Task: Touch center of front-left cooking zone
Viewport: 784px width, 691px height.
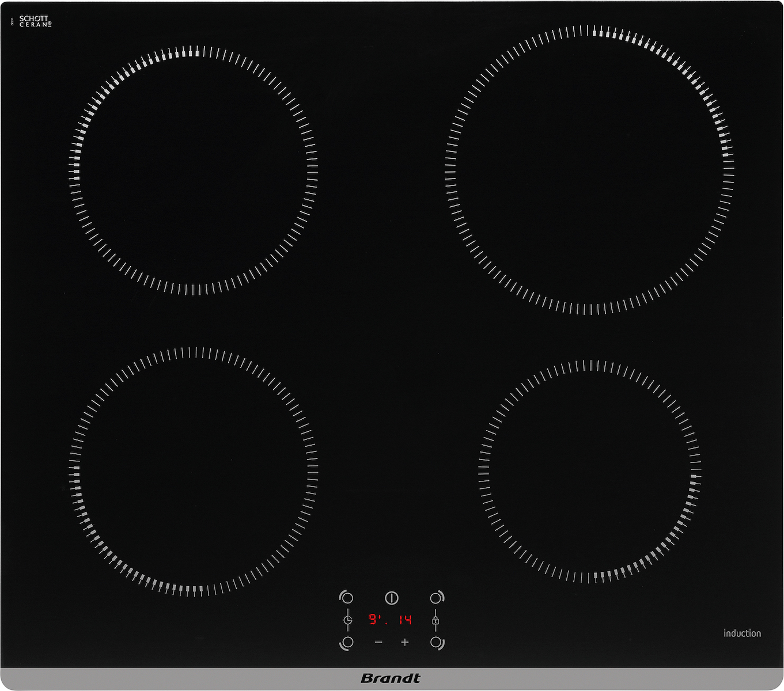Action: tap(193, 471)
